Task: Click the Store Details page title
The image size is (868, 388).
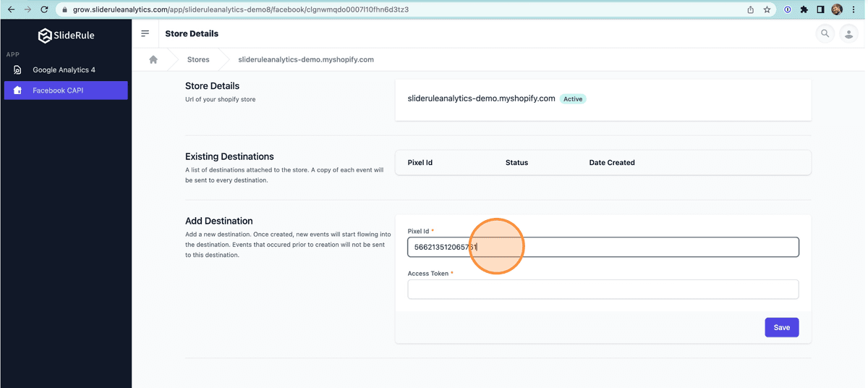Action: point(192,33)
